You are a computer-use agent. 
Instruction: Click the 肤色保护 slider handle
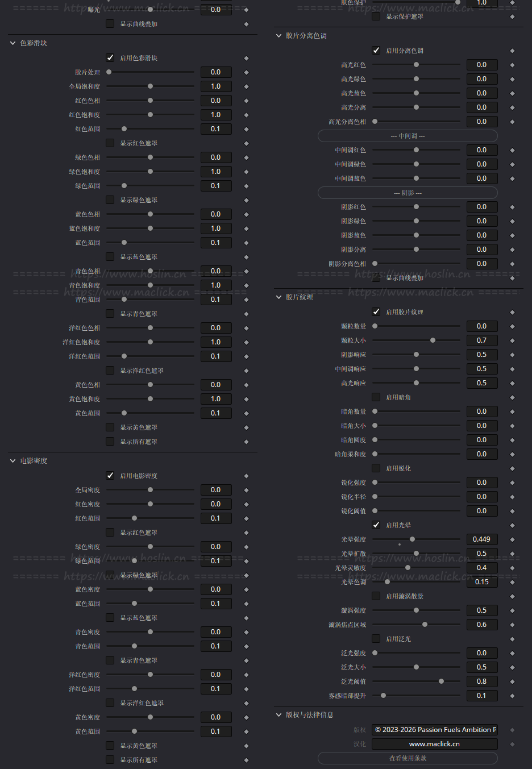[x=458, y=3]
